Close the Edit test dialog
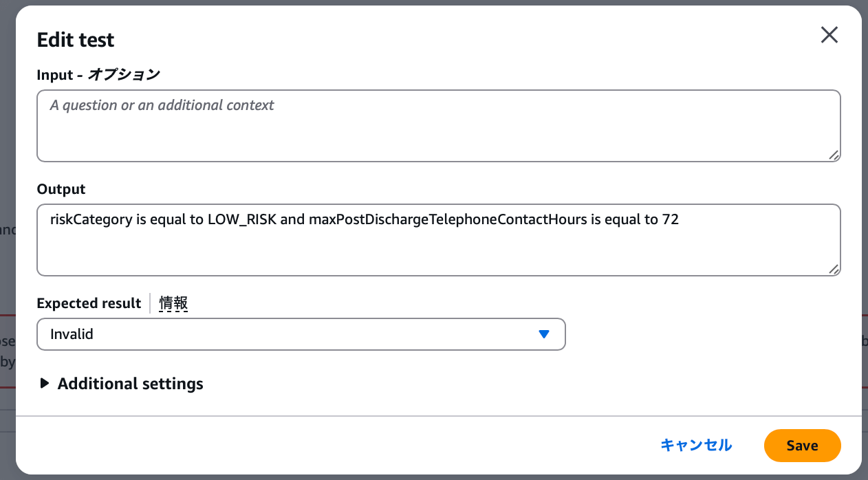 pyautogui.click(x=829, y=36)
